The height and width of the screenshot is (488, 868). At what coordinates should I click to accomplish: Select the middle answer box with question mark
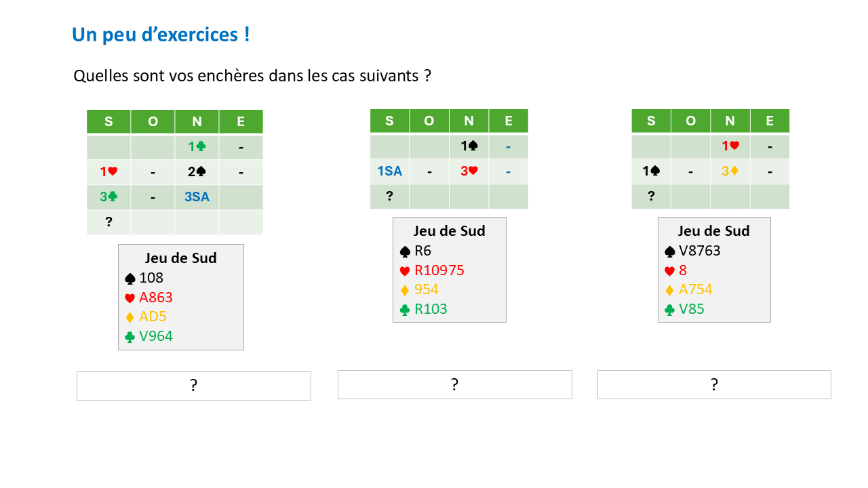454,384
